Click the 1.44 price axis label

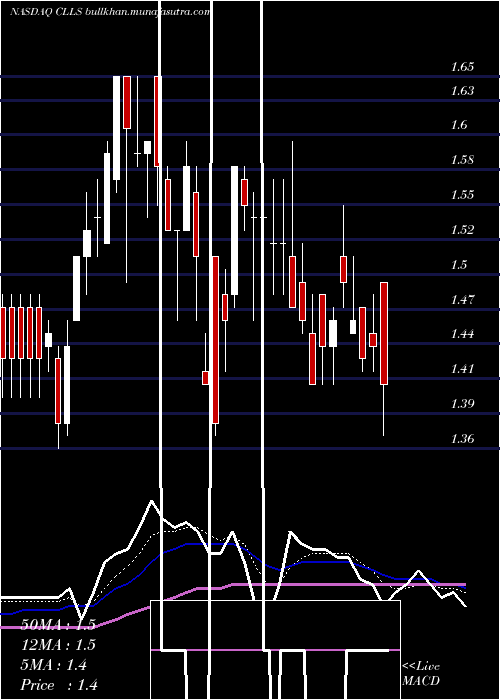(x=462, y=334)
